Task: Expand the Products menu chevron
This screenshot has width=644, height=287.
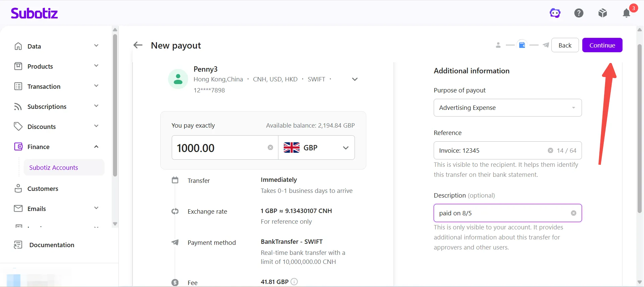Action: click(96, 66)
